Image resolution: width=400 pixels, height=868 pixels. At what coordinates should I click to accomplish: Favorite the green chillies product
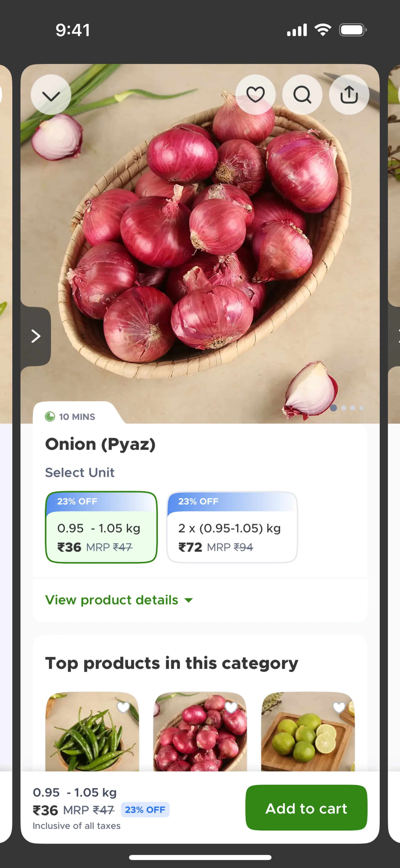point(123,707)
